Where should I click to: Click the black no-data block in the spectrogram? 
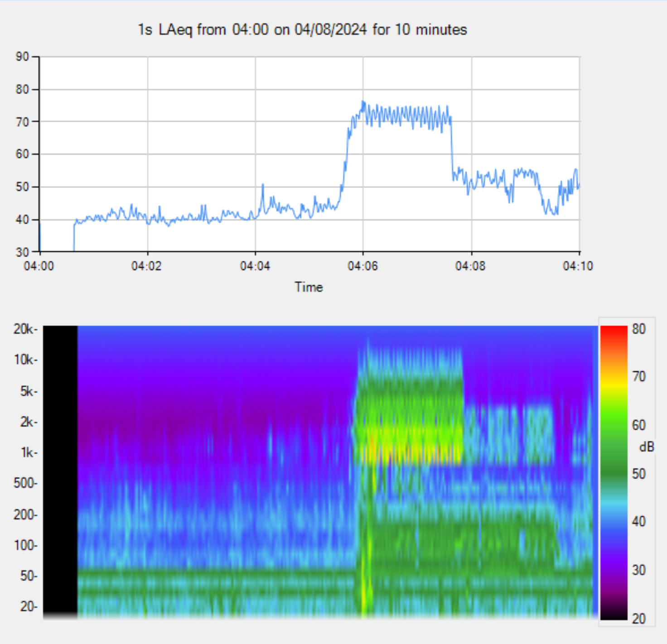click(60, 471)
